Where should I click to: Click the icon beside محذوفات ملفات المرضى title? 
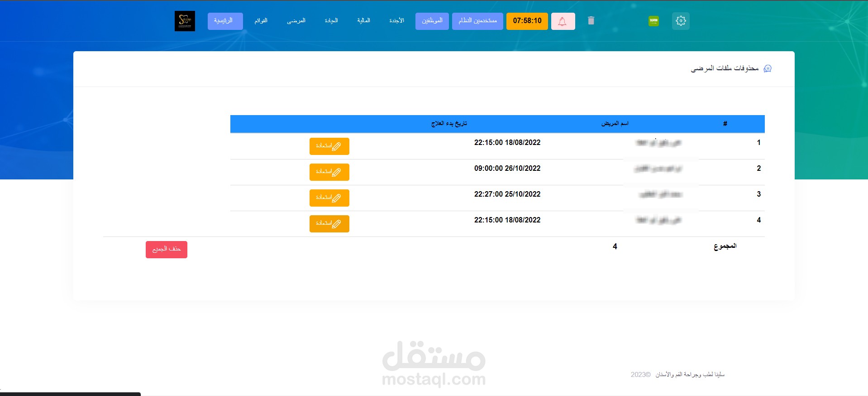point(768,68)
